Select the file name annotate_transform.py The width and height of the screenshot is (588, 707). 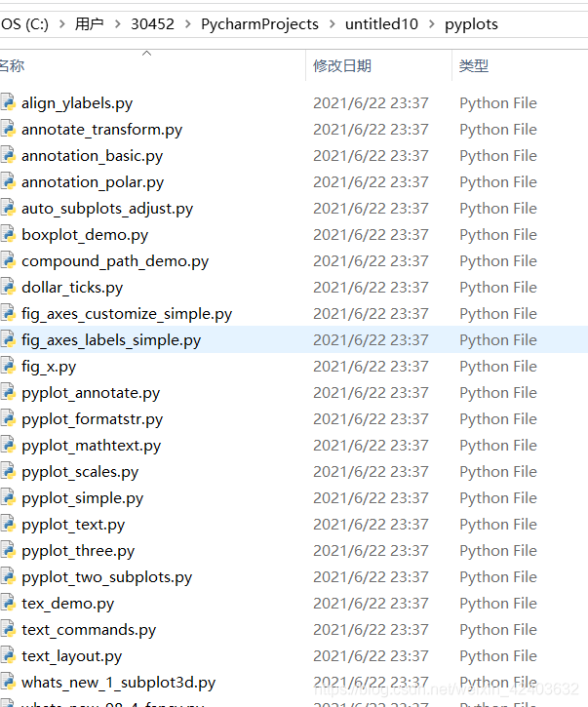(102, 130)
